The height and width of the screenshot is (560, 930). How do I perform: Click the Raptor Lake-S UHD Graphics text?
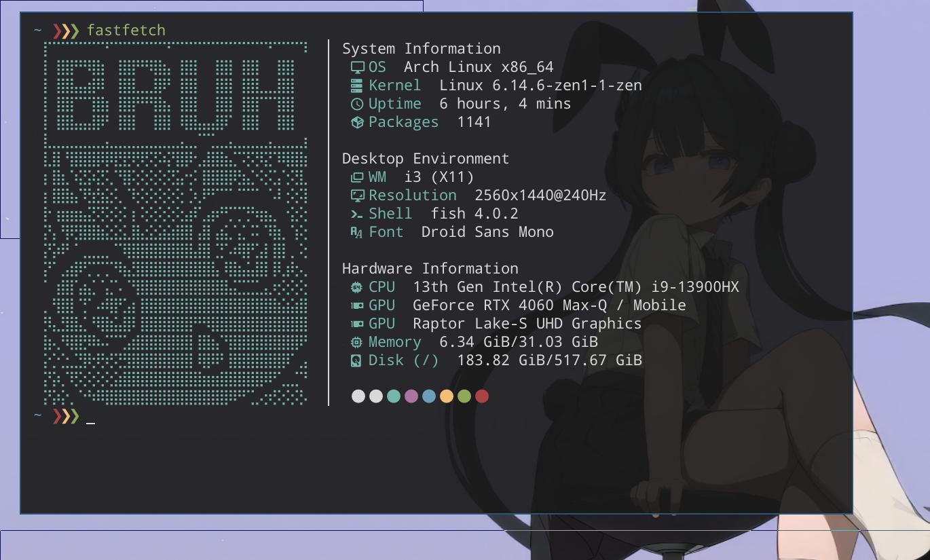(x=527, y=324)
